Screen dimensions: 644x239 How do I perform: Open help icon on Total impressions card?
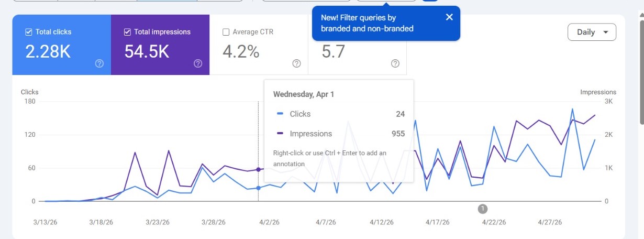[198, 63]
